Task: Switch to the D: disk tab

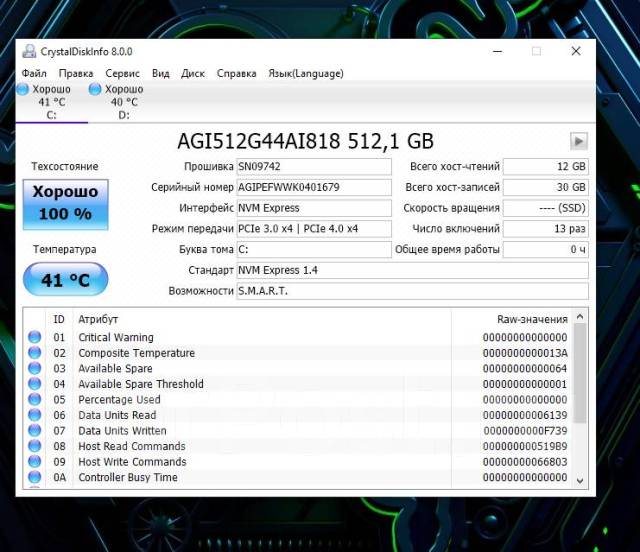Action: coord(124,102)
